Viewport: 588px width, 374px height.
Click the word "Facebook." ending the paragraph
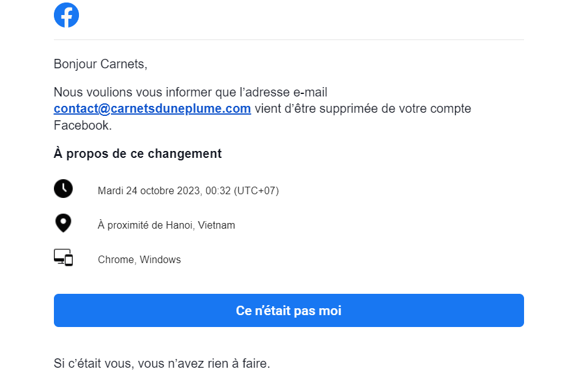point(83,125)
